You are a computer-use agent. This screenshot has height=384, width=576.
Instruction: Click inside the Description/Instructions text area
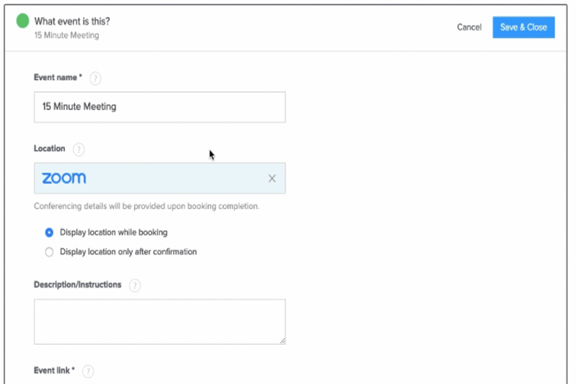pos(160,322)
